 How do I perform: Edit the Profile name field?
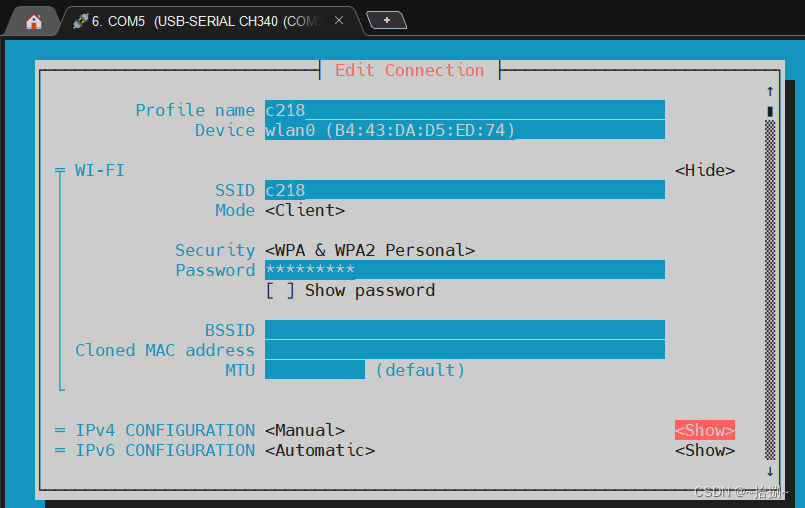click(465, 110)
